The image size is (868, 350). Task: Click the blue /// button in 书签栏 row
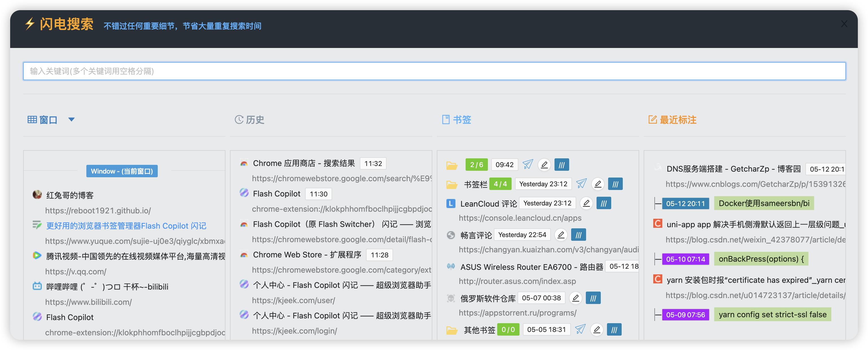coord(615,184)
